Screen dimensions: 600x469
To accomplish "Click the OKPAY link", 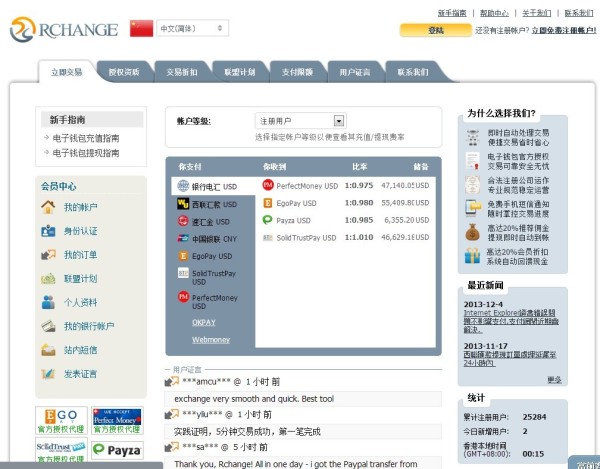I will (x=204, y=322).
